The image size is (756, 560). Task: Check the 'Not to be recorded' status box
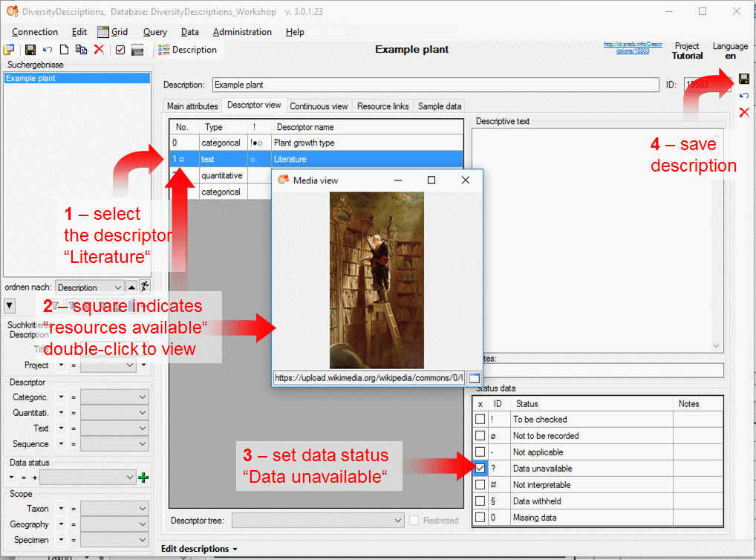click(480, 435)
